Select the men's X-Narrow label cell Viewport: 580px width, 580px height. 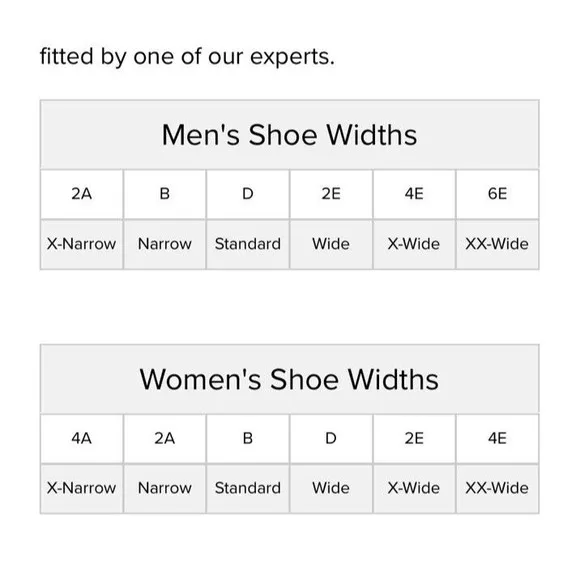(x=82, y=245)
